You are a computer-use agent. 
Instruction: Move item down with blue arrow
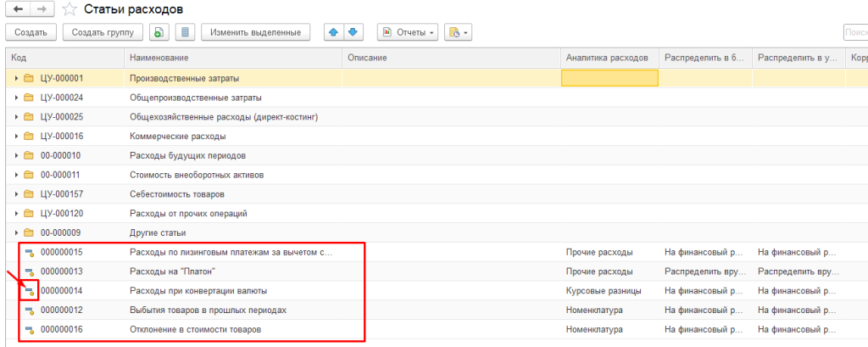(353, 32)
